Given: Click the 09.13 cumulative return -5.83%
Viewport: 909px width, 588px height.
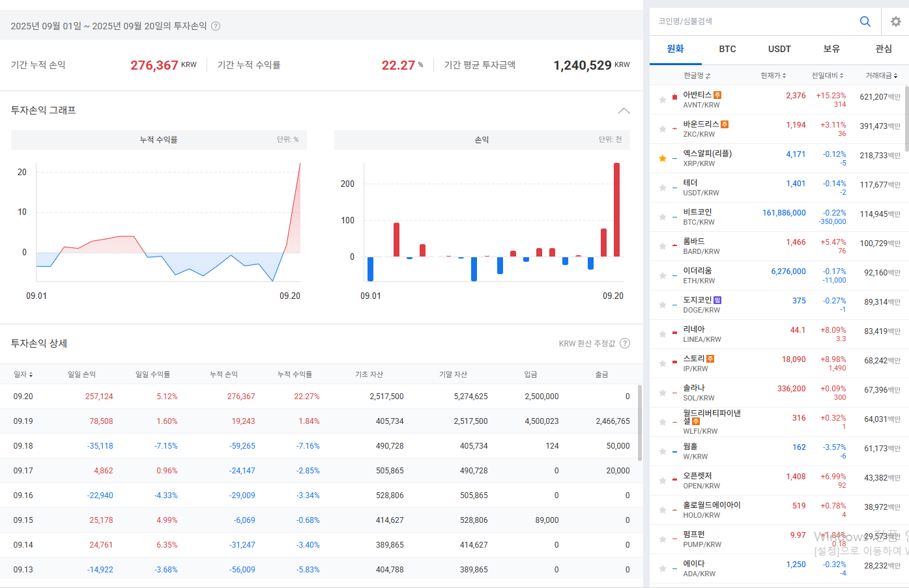Looking at the screenshot, I should tap(308, 570).
